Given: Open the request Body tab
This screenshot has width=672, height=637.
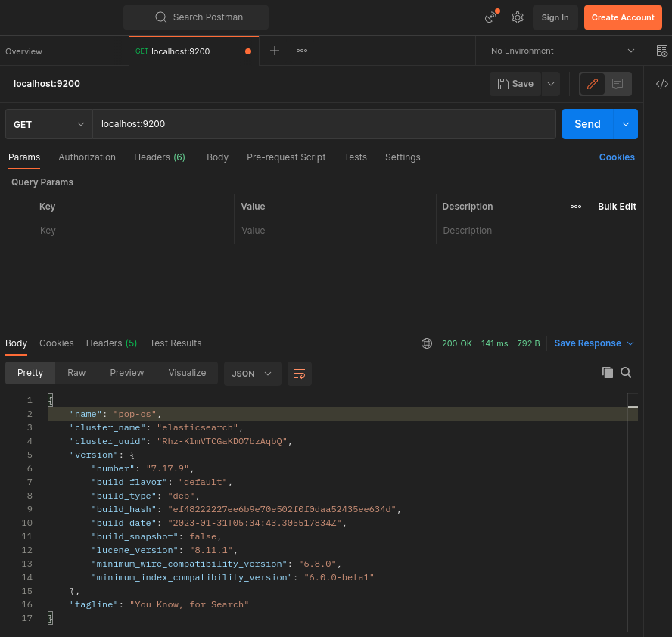Looking at the screenshot, I should pos(217,157).
